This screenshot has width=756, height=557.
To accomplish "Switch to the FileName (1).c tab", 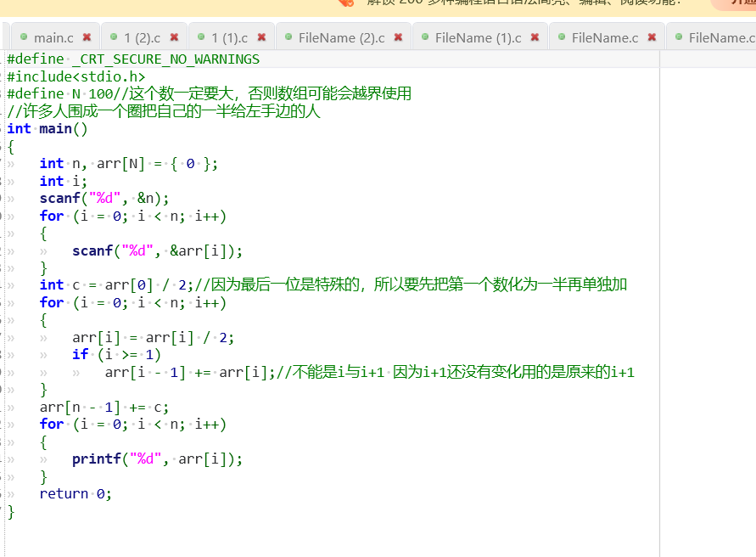I will click(x=479, y=37).
